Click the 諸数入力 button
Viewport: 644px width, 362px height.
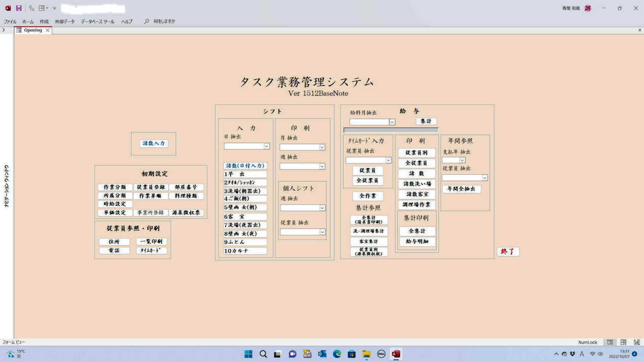(x=154, y=144)
